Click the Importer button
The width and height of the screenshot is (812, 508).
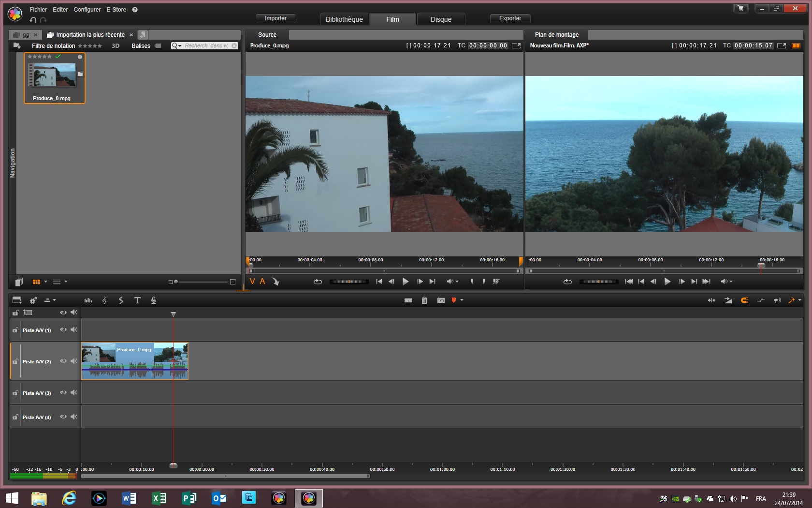coord(275,18)
